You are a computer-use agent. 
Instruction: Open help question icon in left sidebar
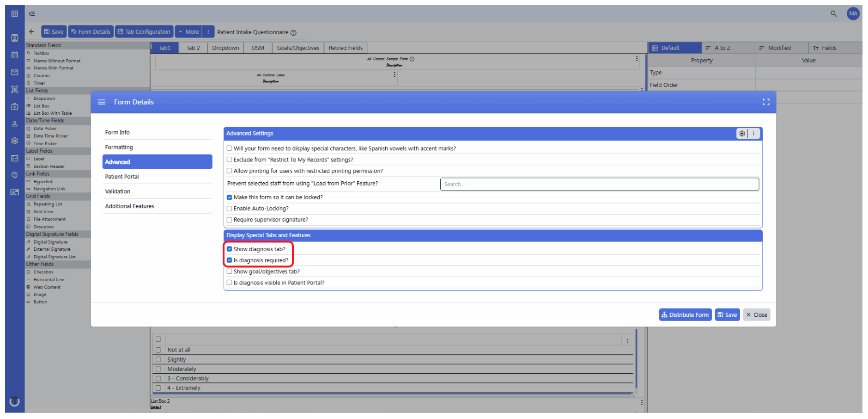(x=15, y=175)
